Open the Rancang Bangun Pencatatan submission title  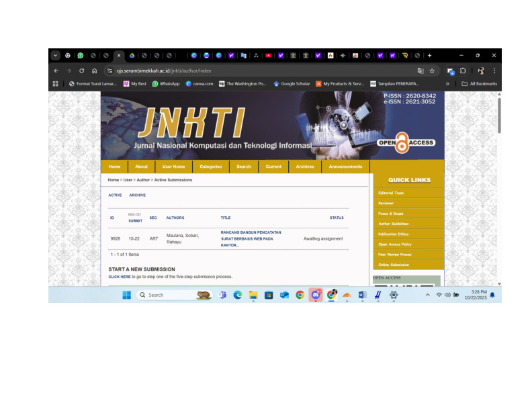click(251, 238)
